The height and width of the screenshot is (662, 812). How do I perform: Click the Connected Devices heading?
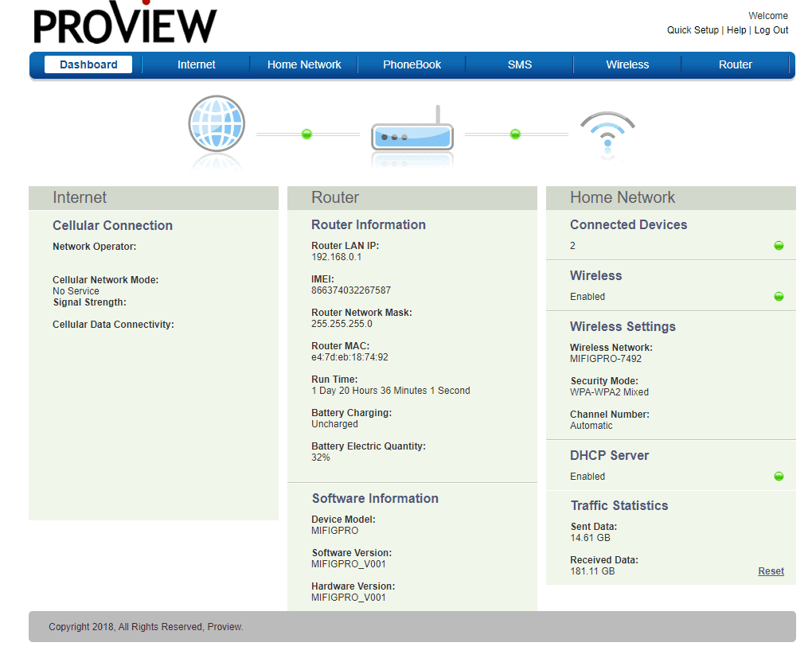click(628, 224)
